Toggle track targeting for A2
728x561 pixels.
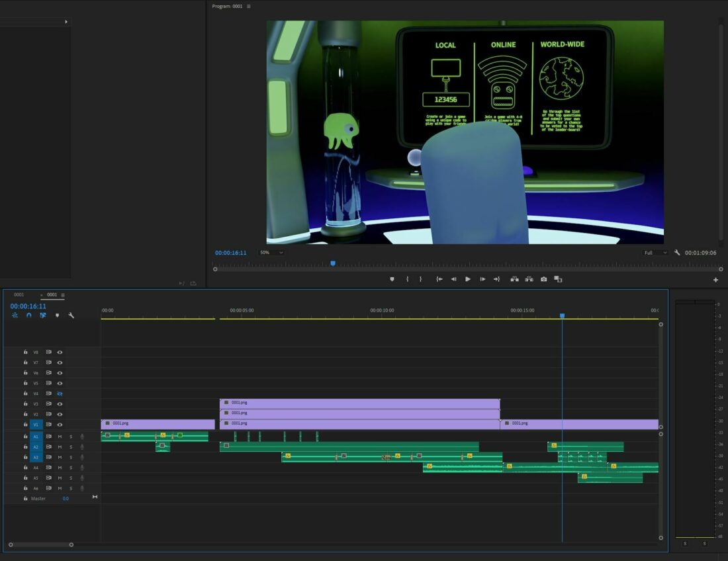pos(36,447)
